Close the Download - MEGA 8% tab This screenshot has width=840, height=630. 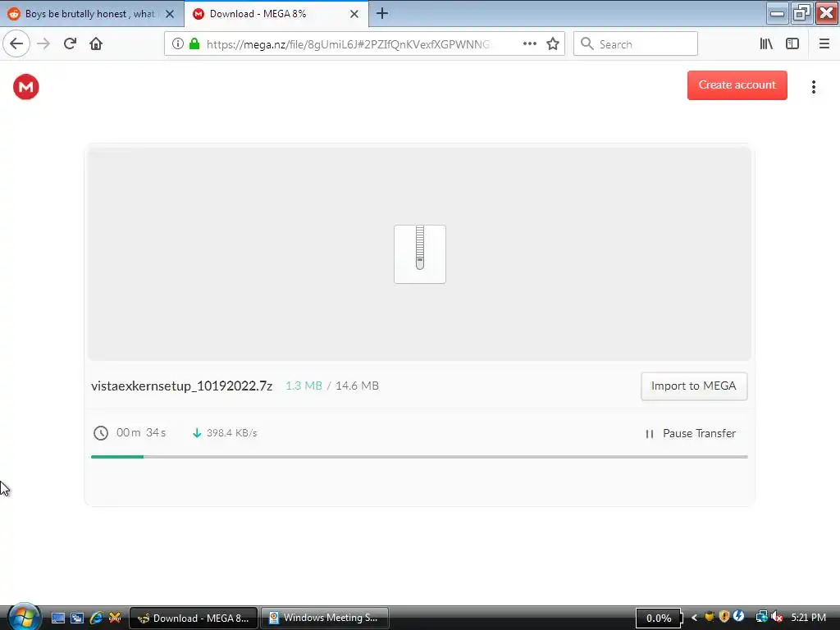354,14
